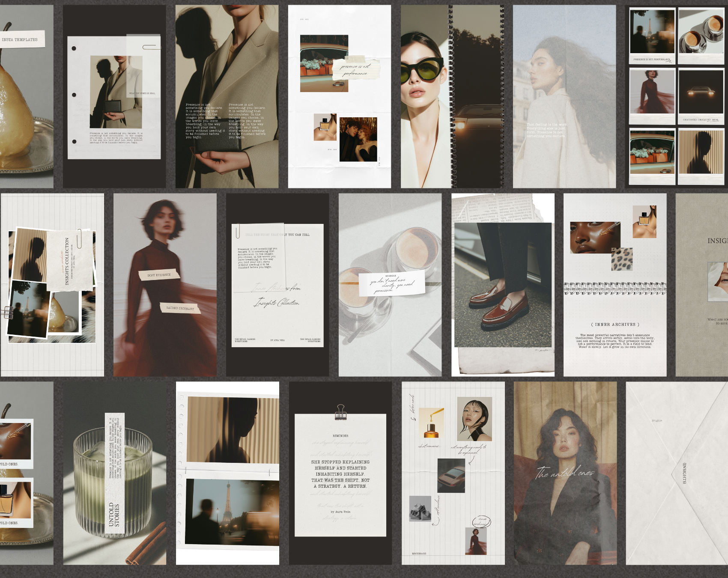Click the black bob woman portrait on the moodboard
Viewport: 728px width, 578px height.
[474, 419]
